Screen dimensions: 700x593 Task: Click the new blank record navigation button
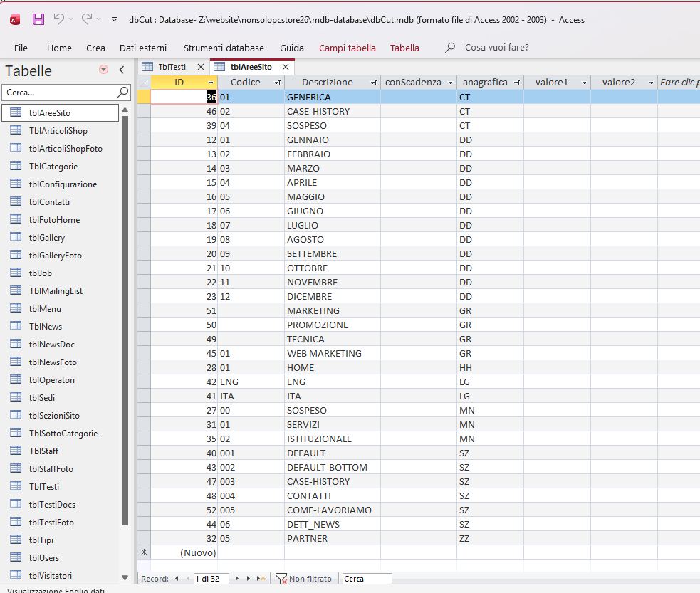click(x=261, y=579)
